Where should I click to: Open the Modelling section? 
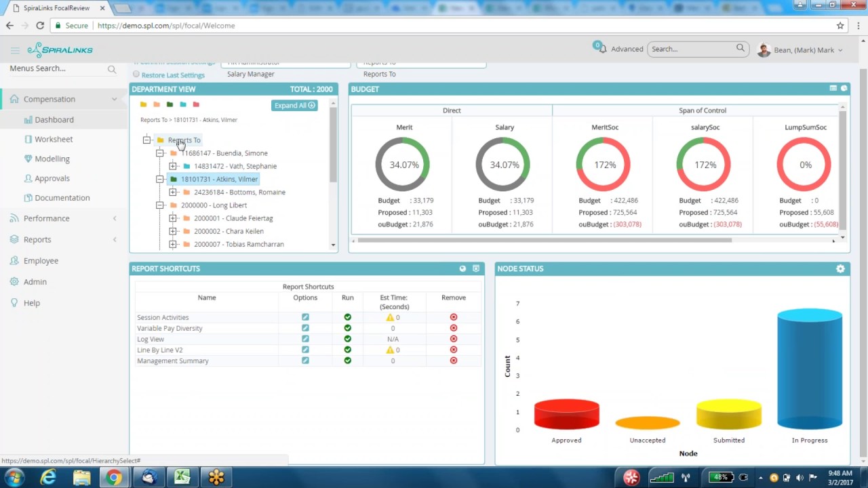52,159
